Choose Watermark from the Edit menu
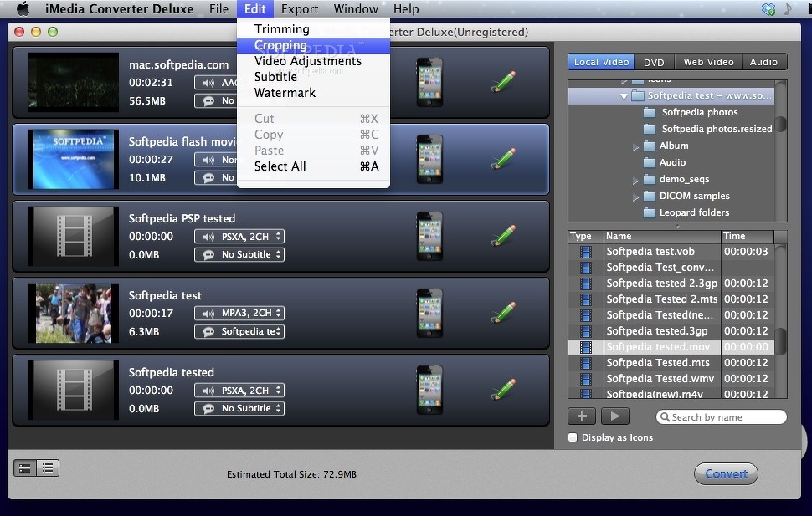The image size is (812, 516). pos(313,93)
